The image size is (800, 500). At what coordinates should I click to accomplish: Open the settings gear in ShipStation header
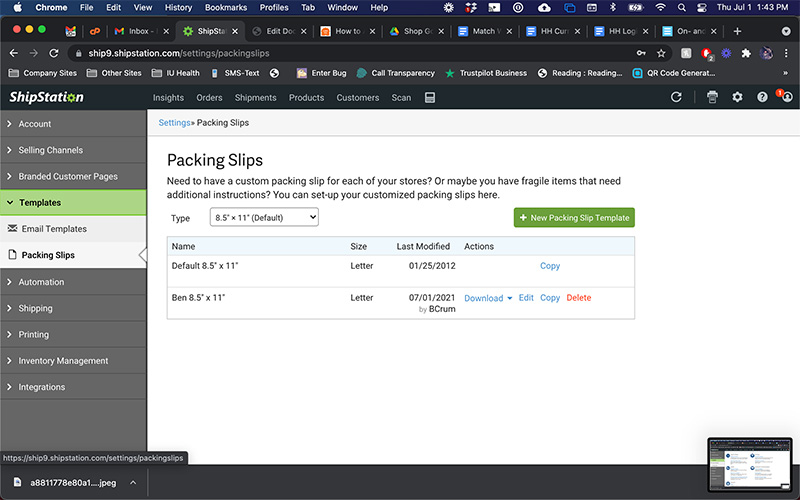point(737,97)
